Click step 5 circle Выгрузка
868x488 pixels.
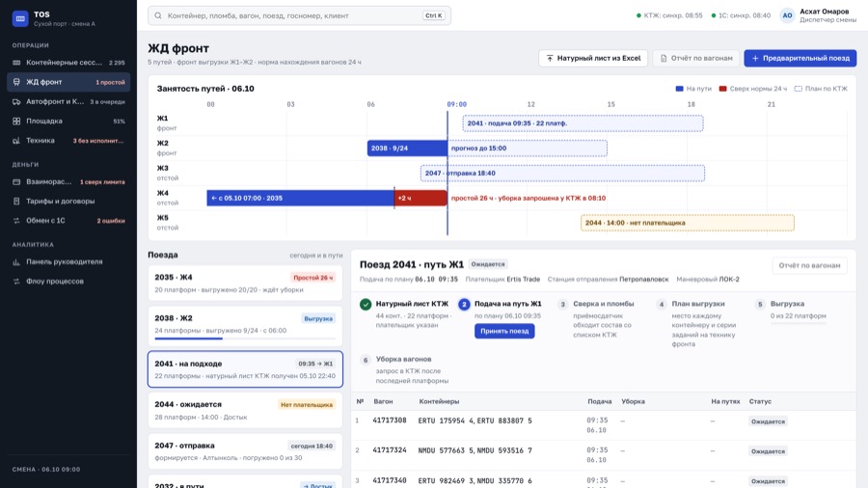click(x=760, y=305)
